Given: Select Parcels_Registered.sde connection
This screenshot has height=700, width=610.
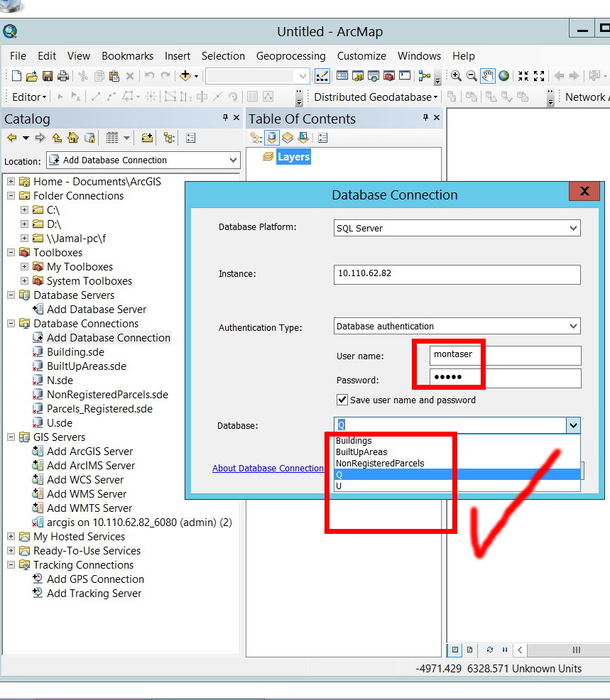Looking at the screenshot, I should click(x=99, y=408).
